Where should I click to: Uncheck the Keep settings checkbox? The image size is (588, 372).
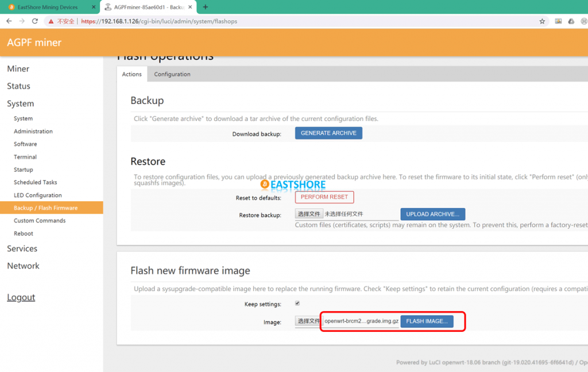296,304
